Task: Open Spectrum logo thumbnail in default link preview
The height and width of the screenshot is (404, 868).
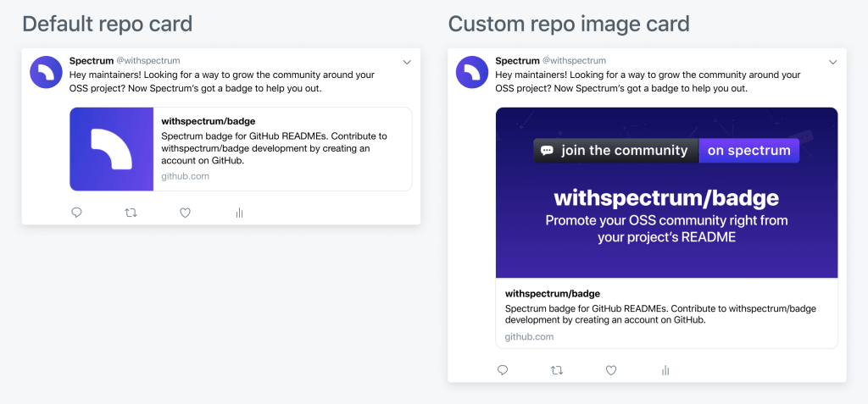Action: click(112, 149)
